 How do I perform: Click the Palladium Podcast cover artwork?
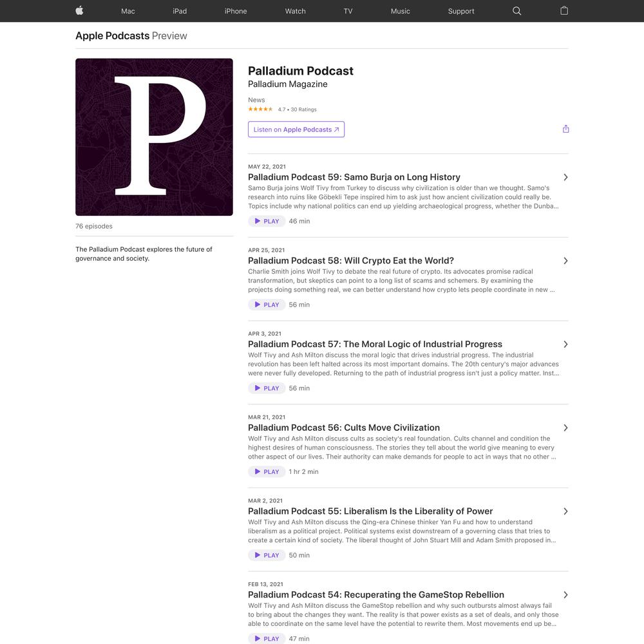154,137
